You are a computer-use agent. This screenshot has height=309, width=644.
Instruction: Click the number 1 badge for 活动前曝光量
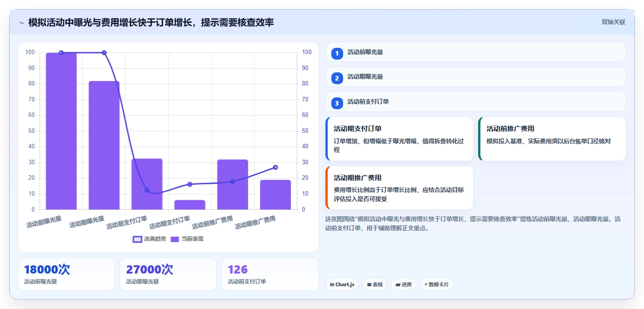click(x=337, y=54)
